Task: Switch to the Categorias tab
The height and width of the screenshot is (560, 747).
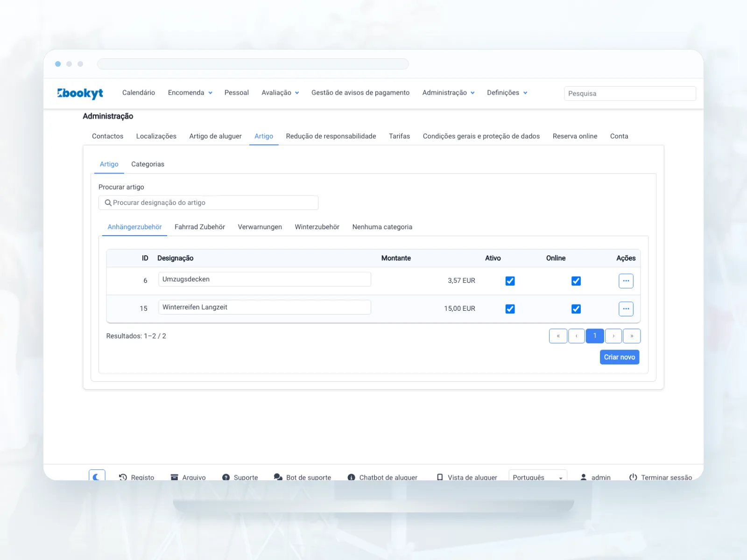Action: (x=148, y=164)
